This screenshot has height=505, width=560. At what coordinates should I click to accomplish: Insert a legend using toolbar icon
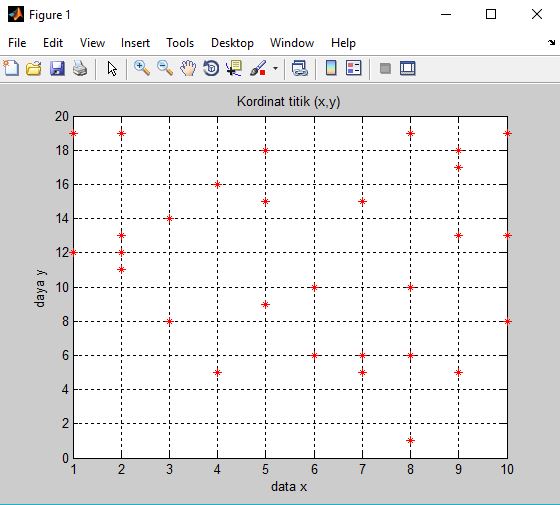(354, 68)
